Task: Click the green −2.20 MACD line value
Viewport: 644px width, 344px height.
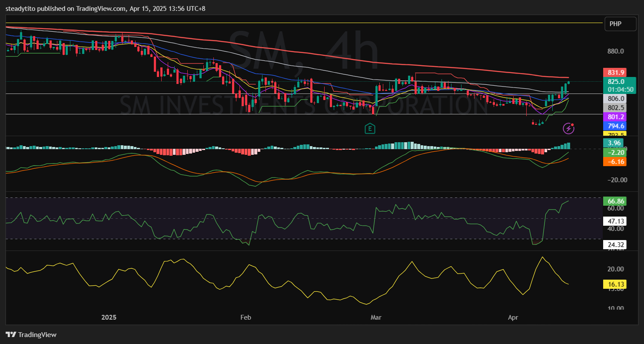Action: pyautogui.click(x=616, y=152)
